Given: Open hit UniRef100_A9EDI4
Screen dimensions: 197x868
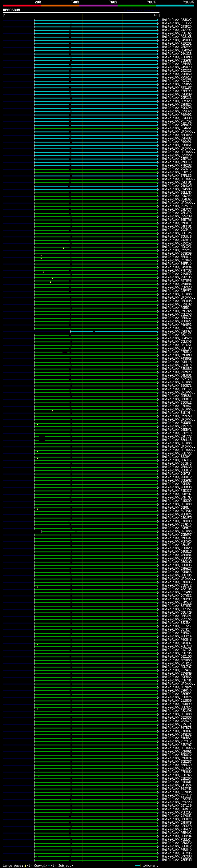Looking at the screenshot, I should point(176,308).
